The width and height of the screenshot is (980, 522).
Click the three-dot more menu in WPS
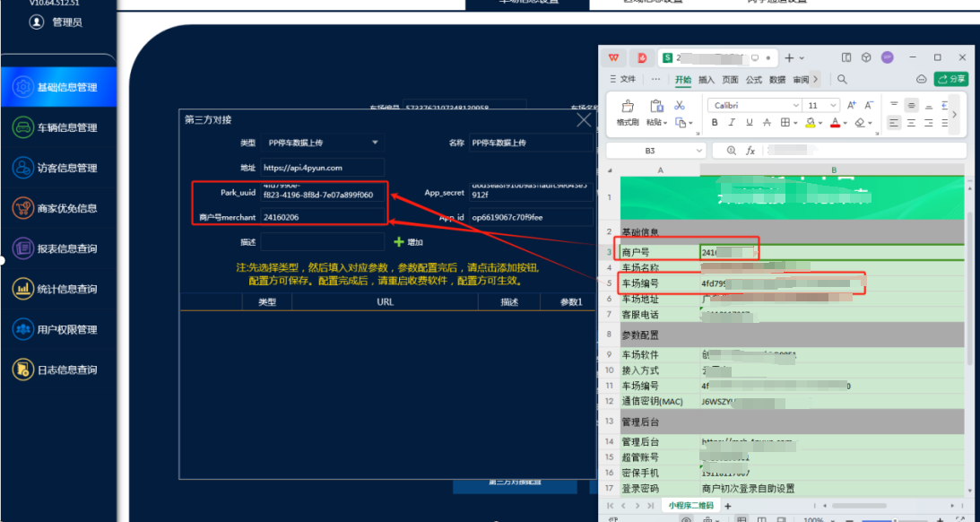pyautogui.click(x=655, y=80)
